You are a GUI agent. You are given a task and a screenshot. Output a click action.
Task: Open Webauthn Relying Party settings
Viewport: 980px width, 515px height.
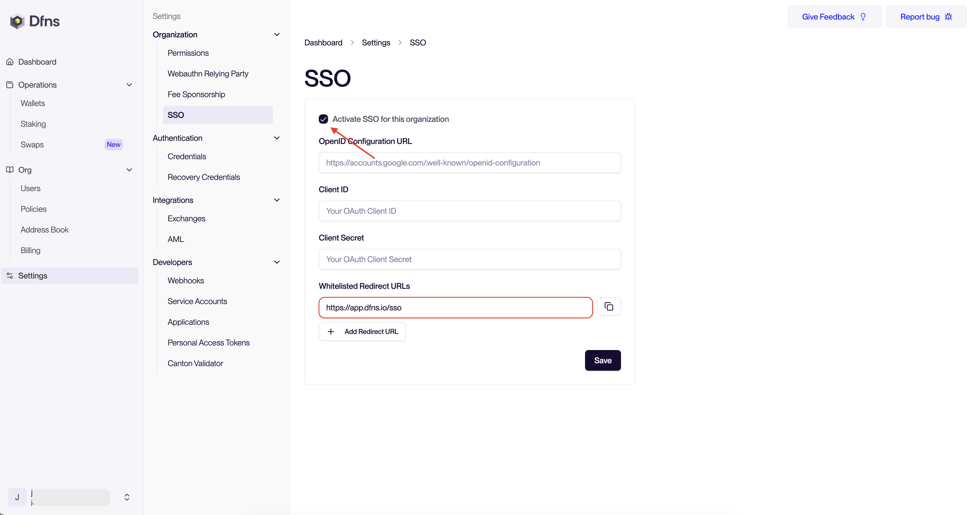[x=208, y=74]
